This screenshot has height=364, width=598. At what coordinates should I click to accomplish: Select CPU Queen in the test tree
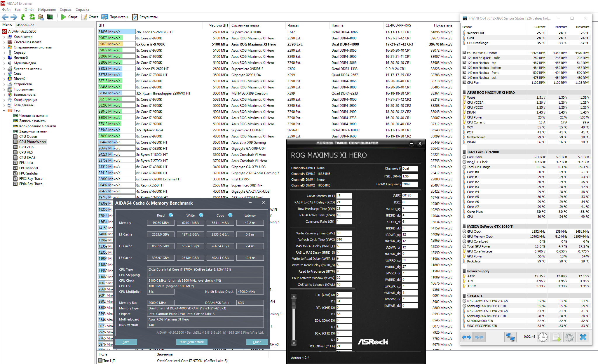[28, 137]
